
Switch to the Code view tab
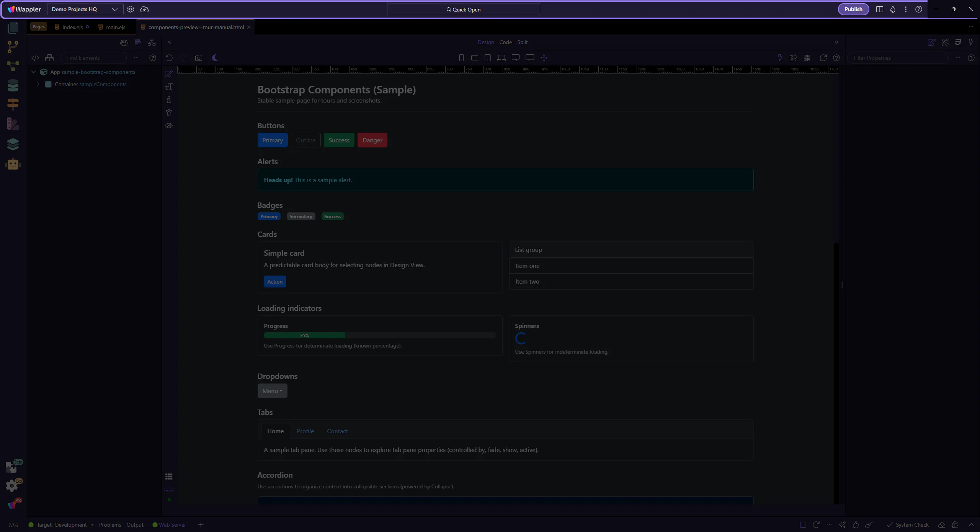click(505, 42)
